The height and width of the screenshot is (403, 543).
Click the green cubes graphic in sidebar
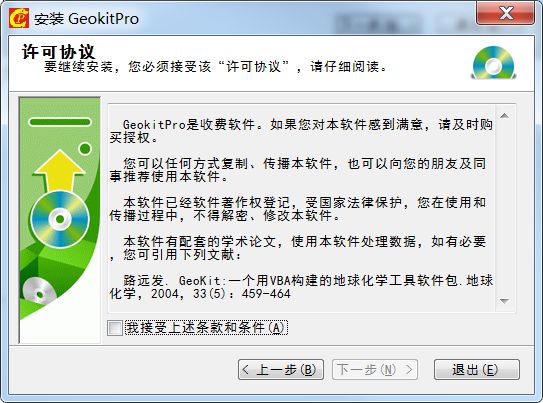pos(52,267)
